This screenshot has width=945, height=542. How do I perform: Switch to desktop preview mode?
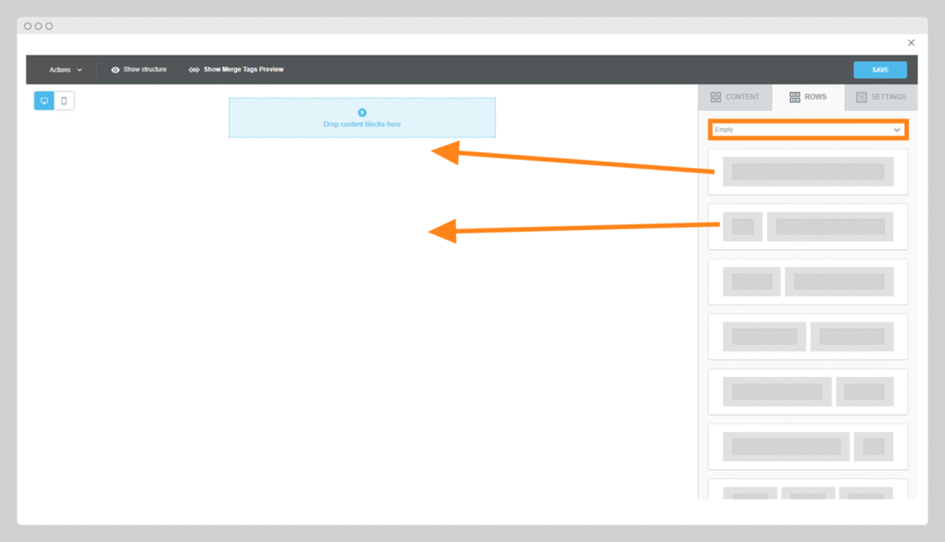44,101
